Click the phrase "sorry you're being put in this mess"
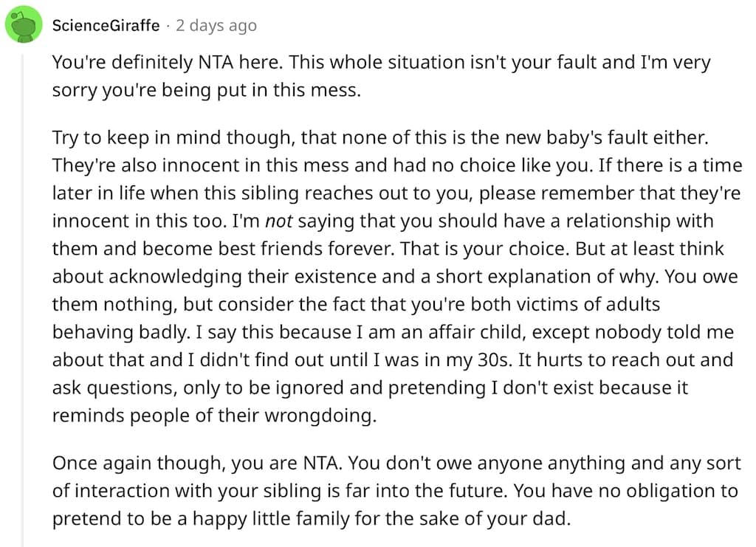Screen dimensions: 756x547 pos(205,91)
